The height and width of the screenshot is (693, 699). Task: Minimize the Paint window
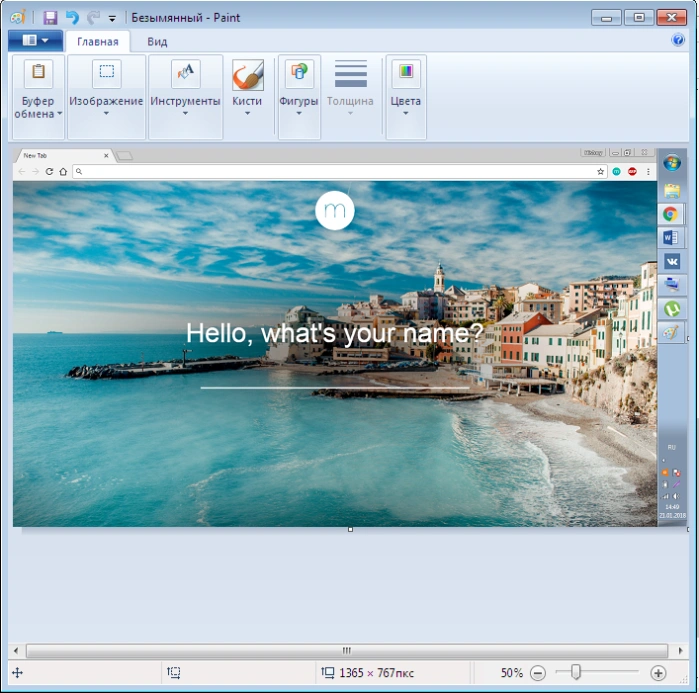pyautogui.click(x=606, y=18)
